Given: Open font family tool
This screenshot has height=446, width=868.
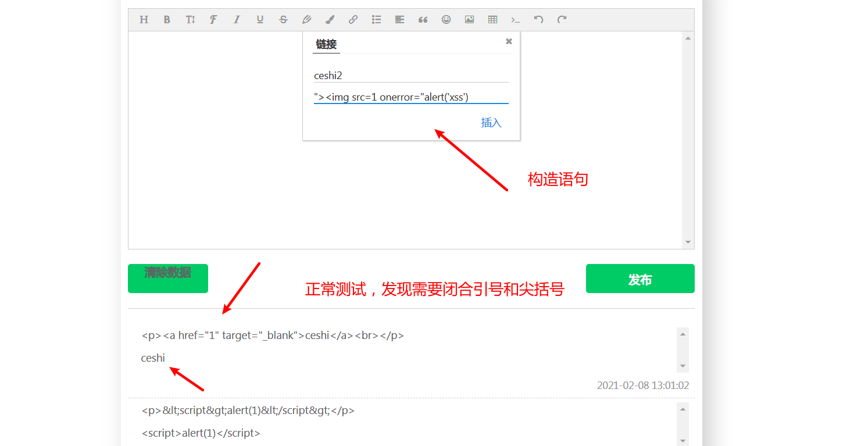Looking at the screenshot, I should (x=213, y=20).
